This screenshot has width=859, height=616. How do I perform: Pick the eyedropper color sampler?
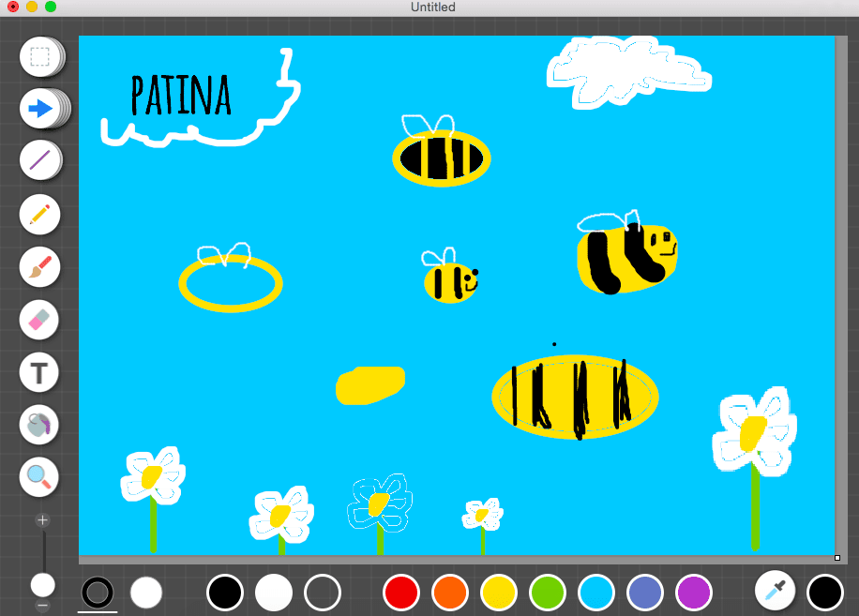(x=776, y=592)
